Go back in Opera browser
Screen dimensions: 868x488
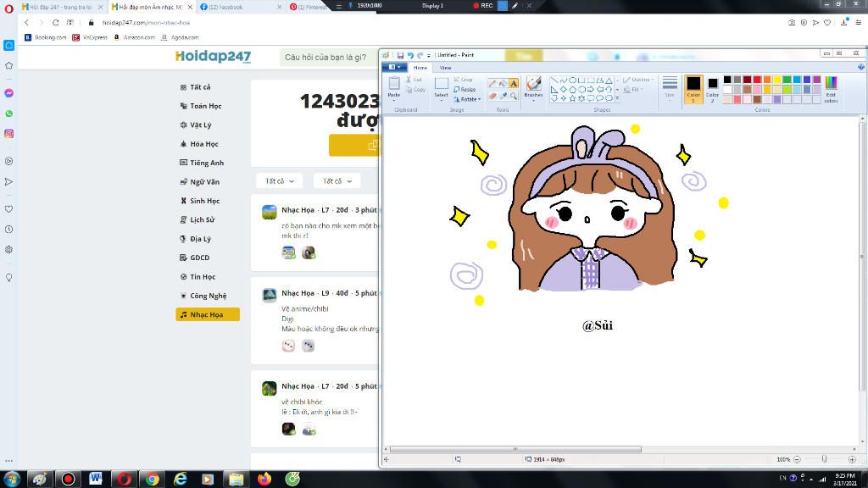(26, 23)
